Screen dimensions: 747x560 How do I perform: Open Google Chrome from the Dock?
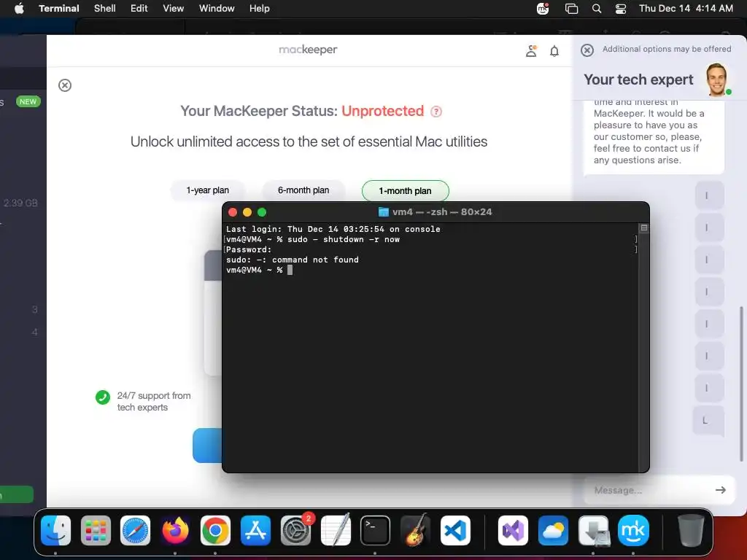coord(215,530)
